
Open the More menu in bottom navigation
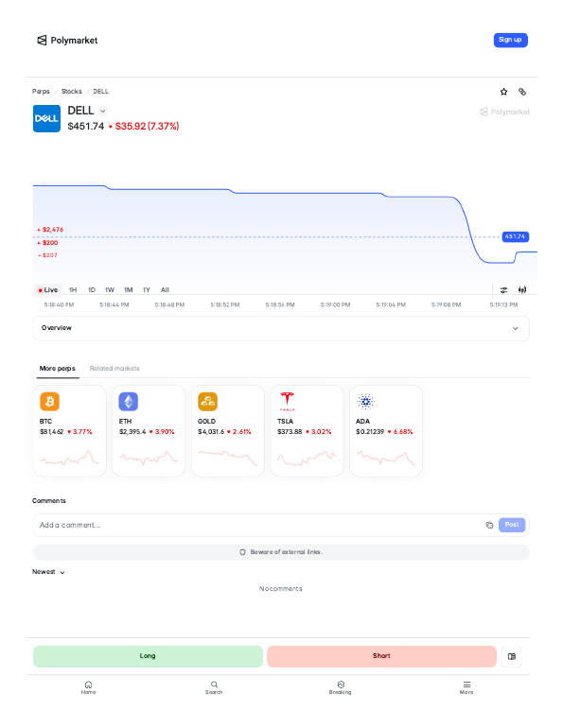click(466, 687)
